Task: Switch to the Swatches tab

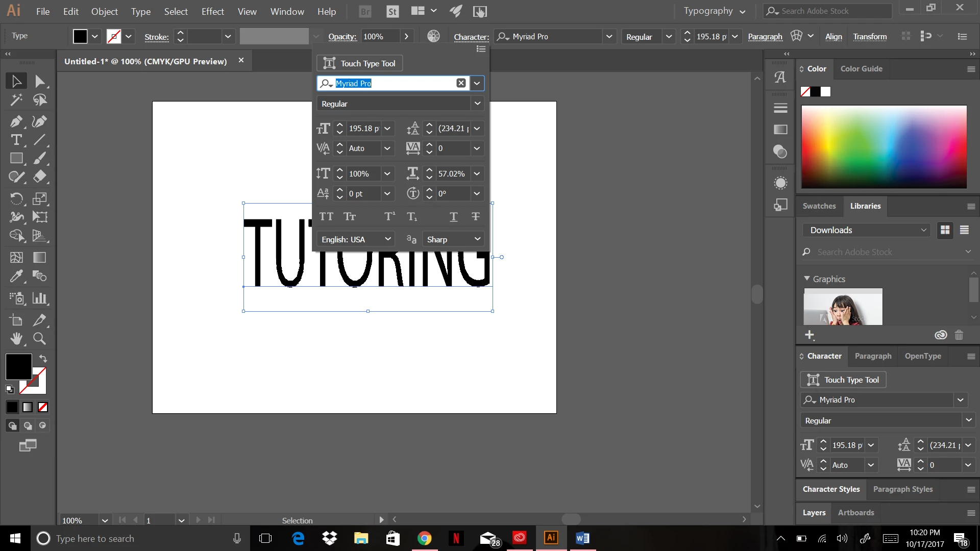Action: point(819,206)
